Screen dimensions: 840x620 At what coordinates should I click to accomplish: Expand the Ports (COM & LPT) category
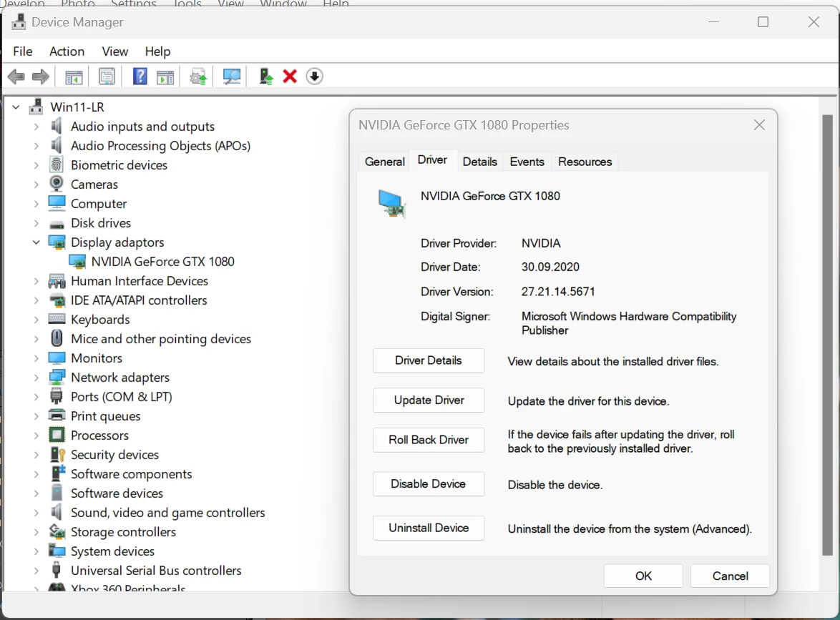click(x=36, y=396)
